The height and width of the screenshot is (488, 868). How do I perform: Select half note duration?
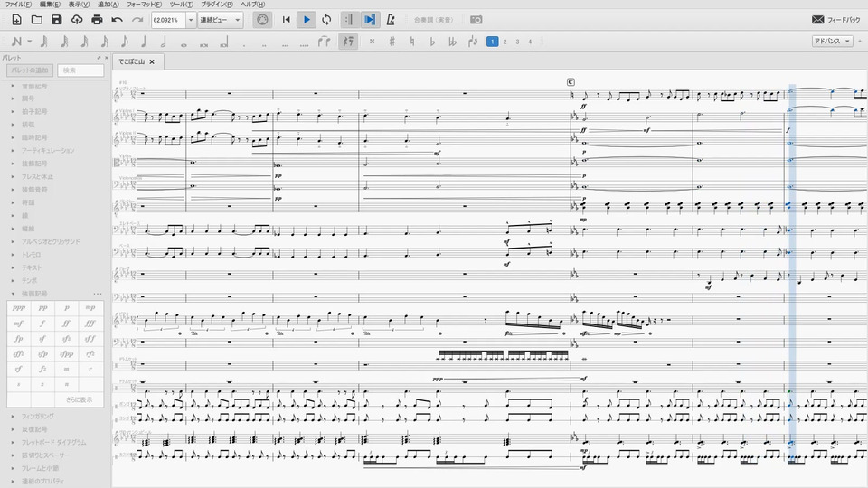(164, 42)
